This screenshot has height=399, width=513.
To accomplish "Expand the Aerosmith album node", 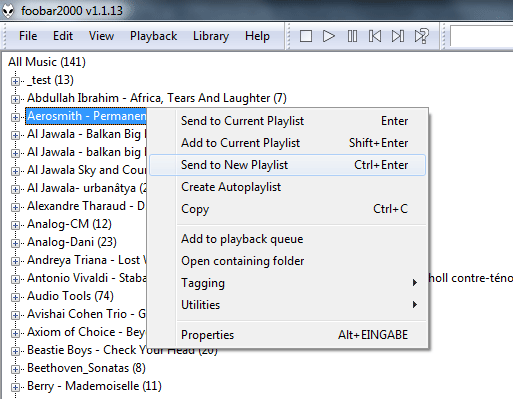I will point(15,117).
